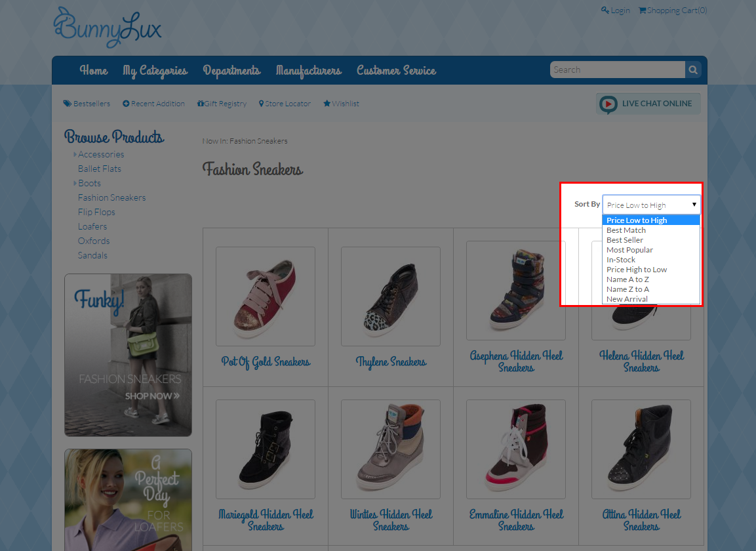
Task: Click the Bestsellers link text
Action: [92, 104]
